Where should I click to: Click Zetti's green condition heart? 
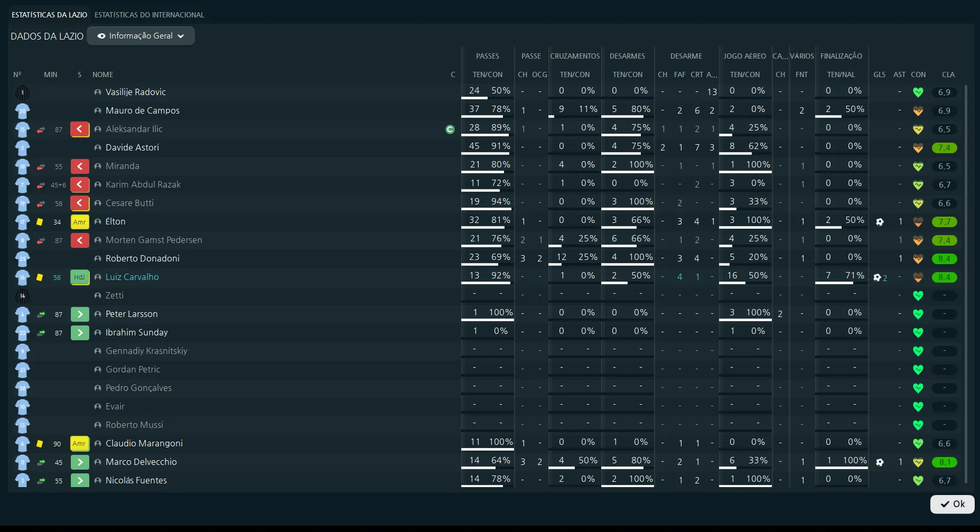918,296
